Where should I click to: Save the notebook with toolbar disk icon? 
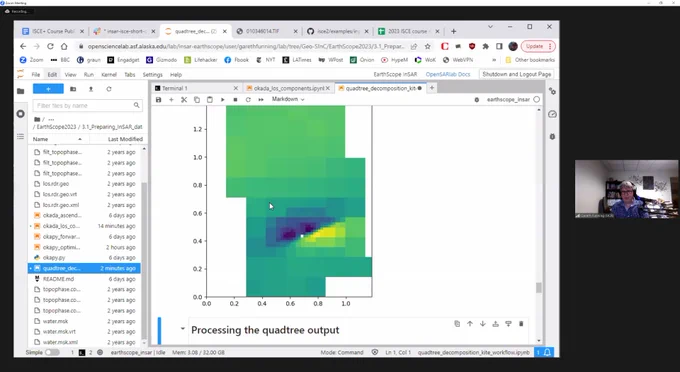tap(158, 100)
